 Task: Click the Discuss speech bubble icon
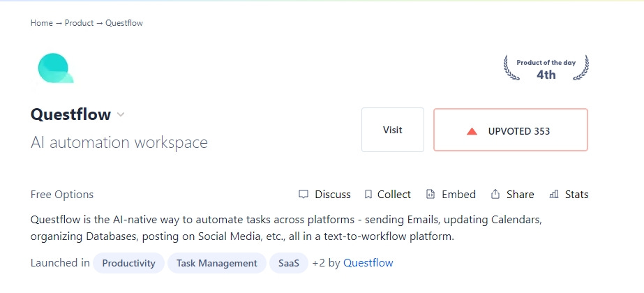coord(303,195)
